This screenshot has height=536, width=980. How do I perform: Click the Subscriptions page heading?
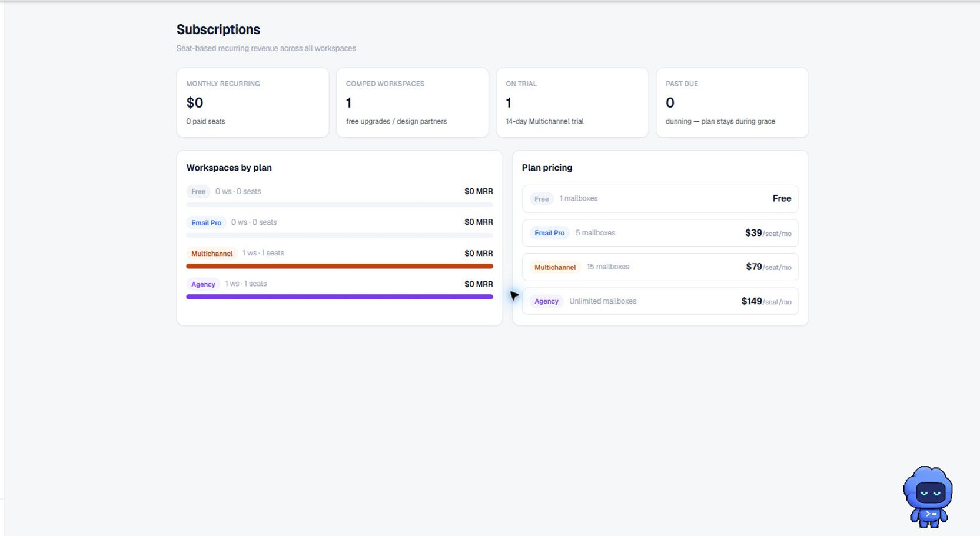click(x=218, y=29)
